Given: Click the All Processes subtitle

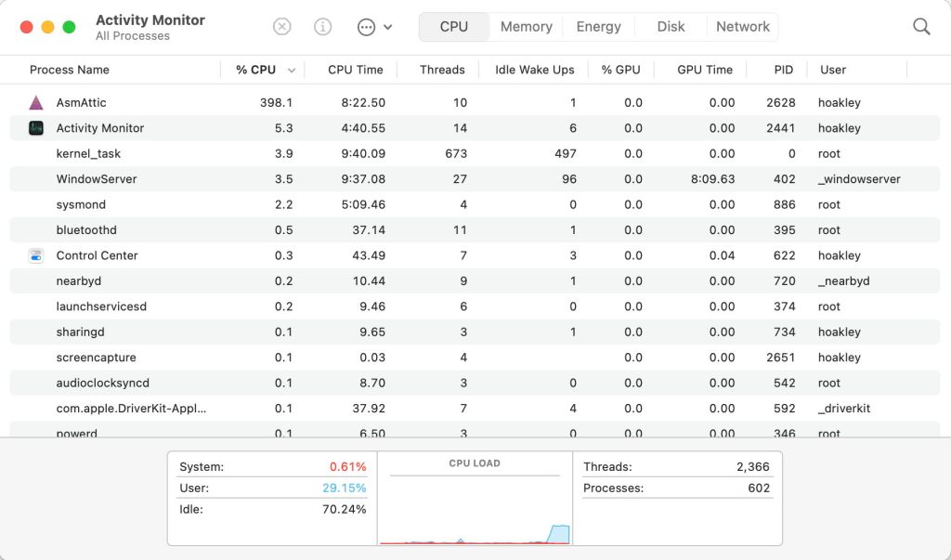Looking at the screenshot, I should [133, 36].
